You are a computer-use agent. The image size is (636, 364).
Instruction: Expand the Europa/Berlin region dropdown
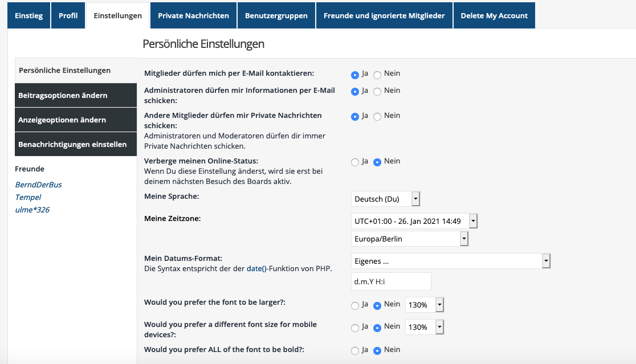(x=410, y=239)
